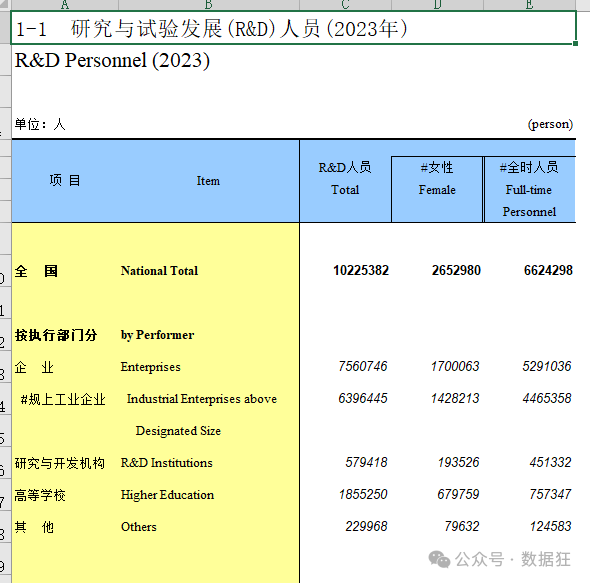Click the 'Item' header cell
590x583 pixels.
pos(208,181)
